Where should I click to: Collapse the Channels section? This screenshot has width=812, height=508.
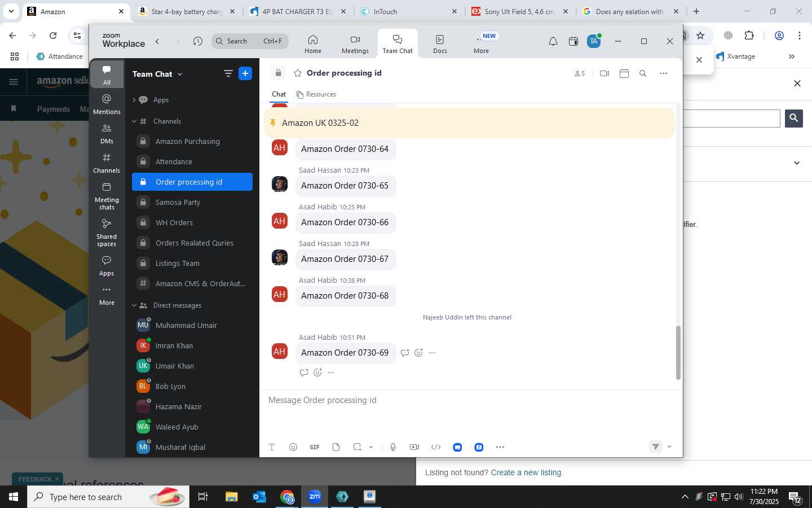[134, 121]
